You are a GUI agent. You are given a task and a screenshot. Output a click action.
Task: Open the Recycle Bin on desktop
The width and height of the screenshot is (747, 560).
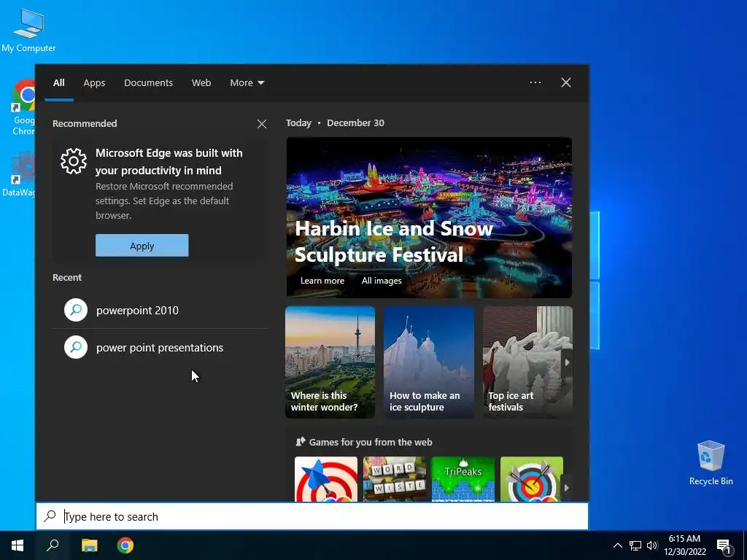[711, 463]
